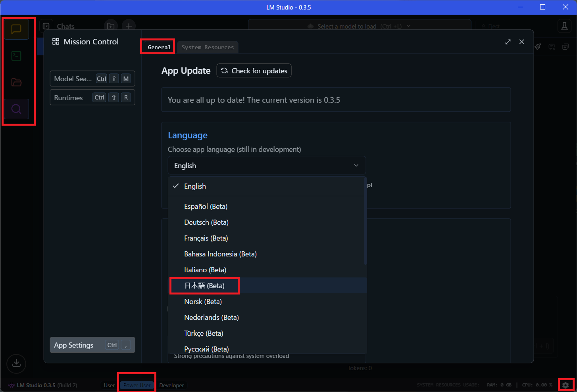Select Italiano (Beta) language
Image resolution: width=577 pixels, height=392 pixels.
tap(267, 270)
